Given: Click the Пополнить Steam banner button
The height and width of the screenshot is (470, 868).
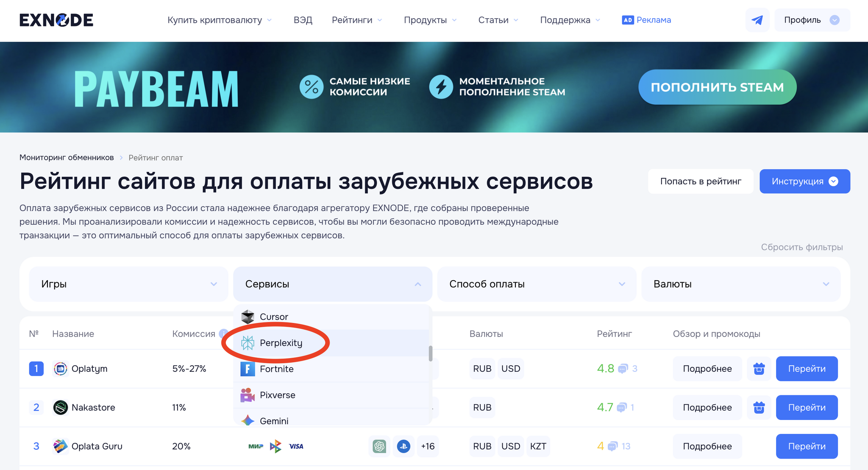Looking at the screenshot, I should [717, 87].
